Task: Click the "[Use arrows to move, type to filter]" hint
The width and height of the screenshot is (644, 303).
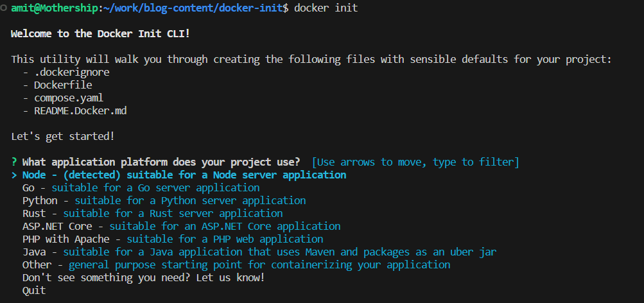Action: [415, 162]
